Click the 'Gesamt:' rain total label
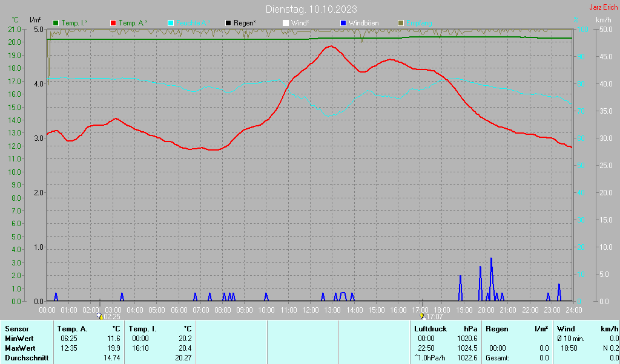The image size is (620, 364). [x=498, y=358]
